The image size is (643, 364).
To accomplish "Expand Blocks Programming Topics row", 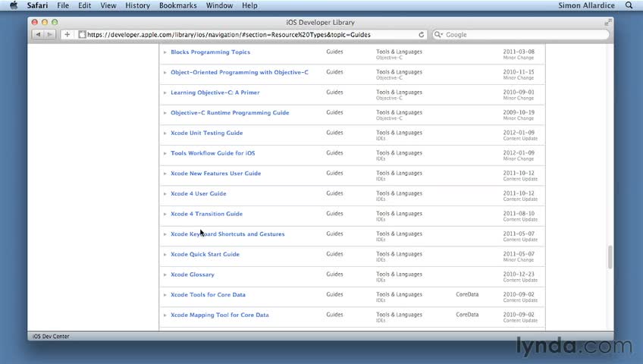I will (x=165, y=52).
